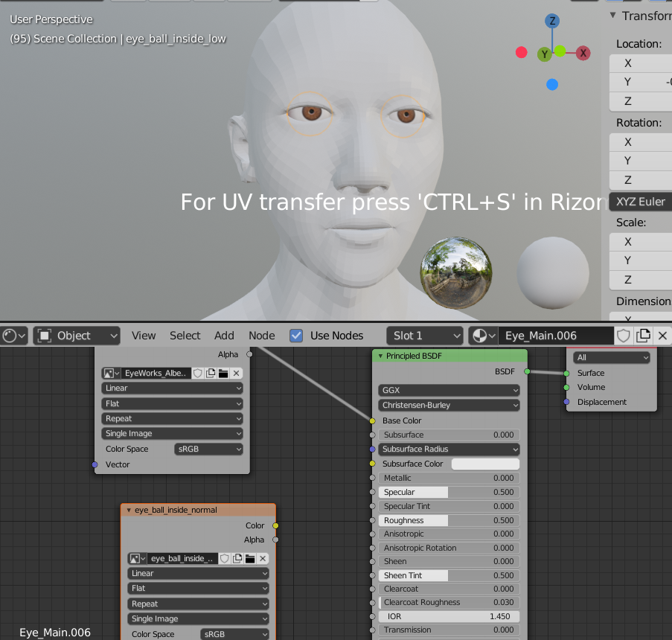The height and width of the screenshot is (640, 672).
Task: Click the Color output socket of eye_ball_inside_normal
Action: click(x=275, y=526)
